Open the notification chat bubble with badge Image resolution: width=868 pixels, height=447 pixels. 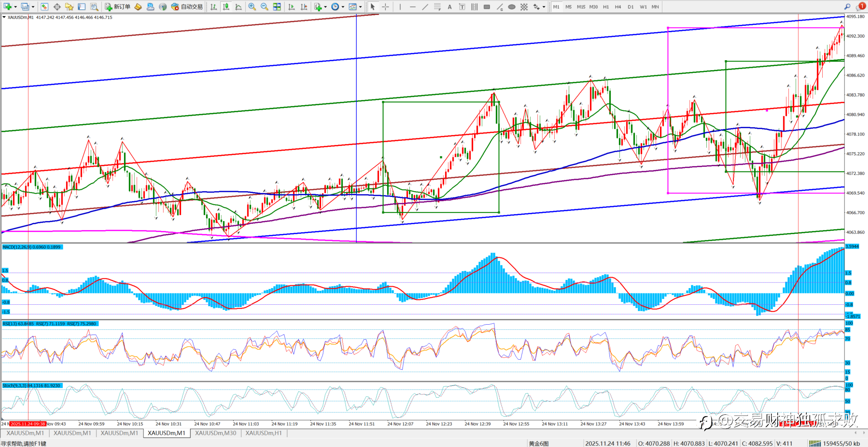pyautogui.click(x=860, y=7)
